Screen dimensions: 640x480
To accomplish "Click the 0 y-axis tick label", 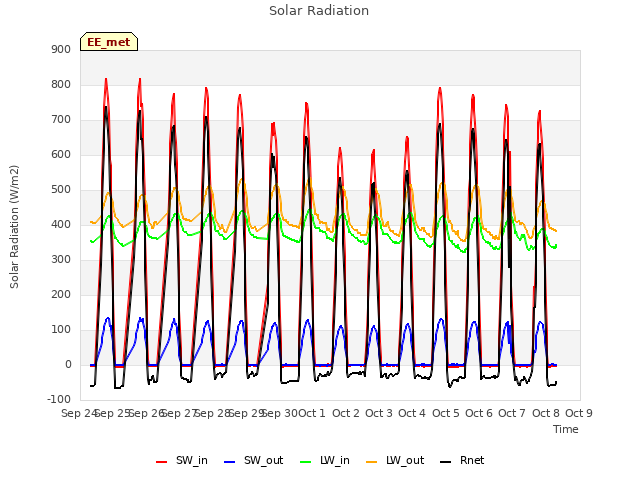I will pyautogui.click(x=68, y=365).
